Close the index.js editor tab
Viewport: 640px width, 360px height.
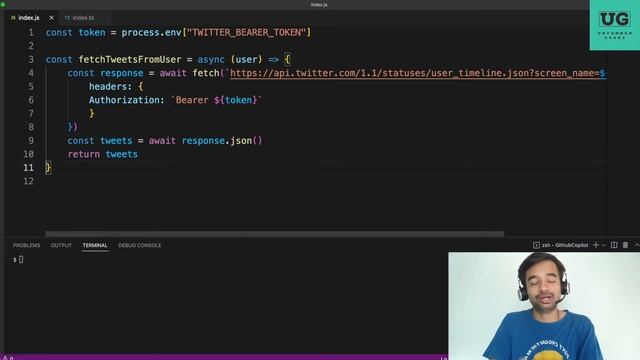[51, 18]
